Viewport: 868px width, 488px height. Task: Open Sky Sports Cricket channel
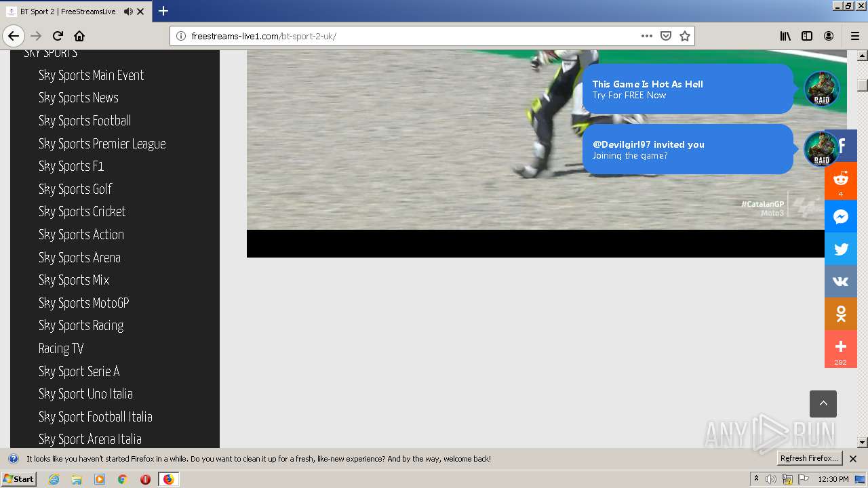tap(82, 211)
